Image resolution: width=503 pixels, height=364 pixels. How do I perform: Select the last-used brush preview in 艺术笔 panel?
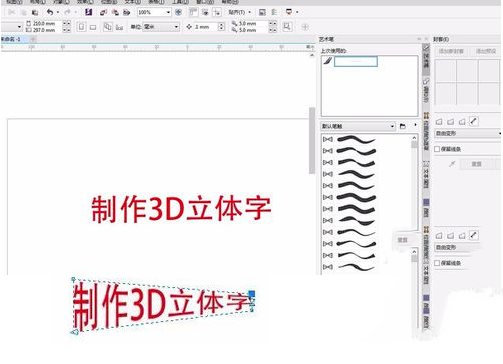coord(356,61)
